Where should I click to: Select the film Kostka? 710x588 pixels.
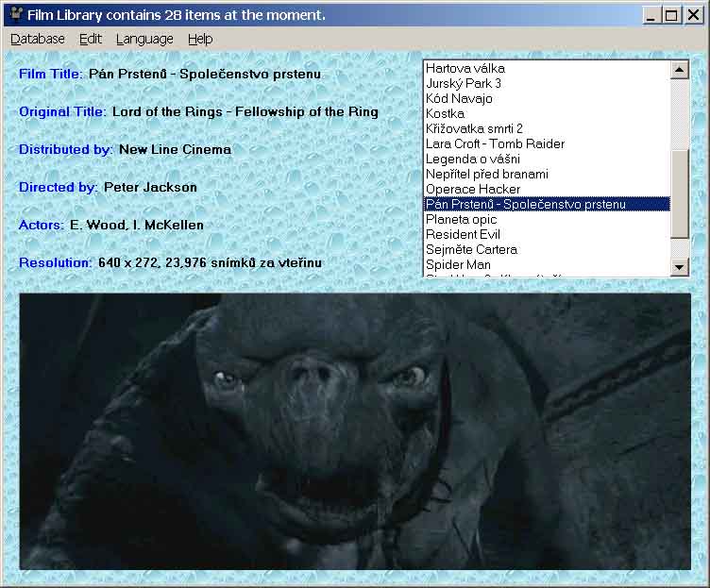coord(445,113)
